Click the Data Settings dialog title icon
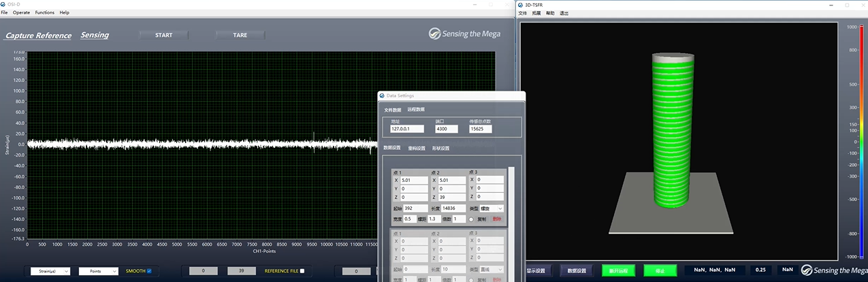Image resolution: width=868 pixels, height=282 pixels. pos(382,96)
